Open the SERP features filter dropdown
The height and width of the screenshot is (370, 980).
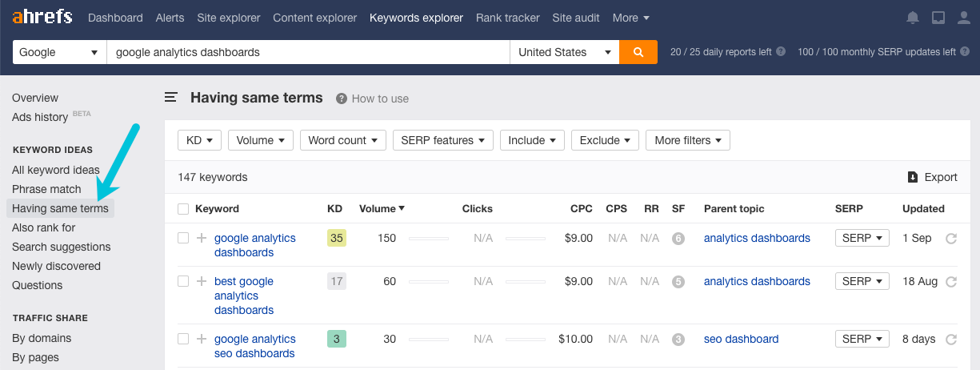[443, 140]
